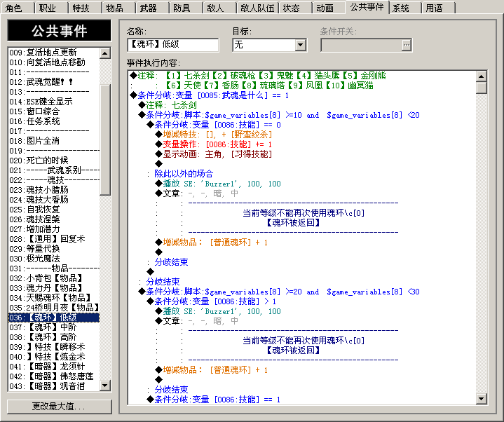Open the 用语 tab
Viewport: 504px width, 422px height.
pos(438,7)
